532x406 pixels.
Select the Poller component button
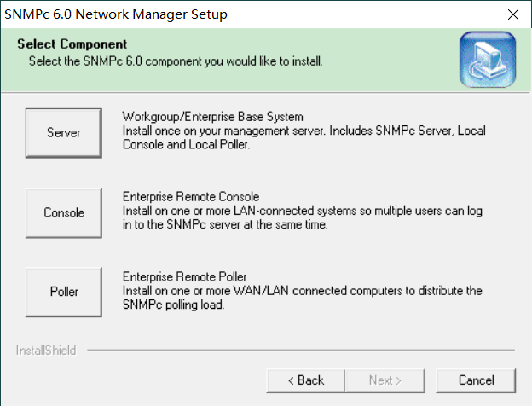(x=64, y=292)
